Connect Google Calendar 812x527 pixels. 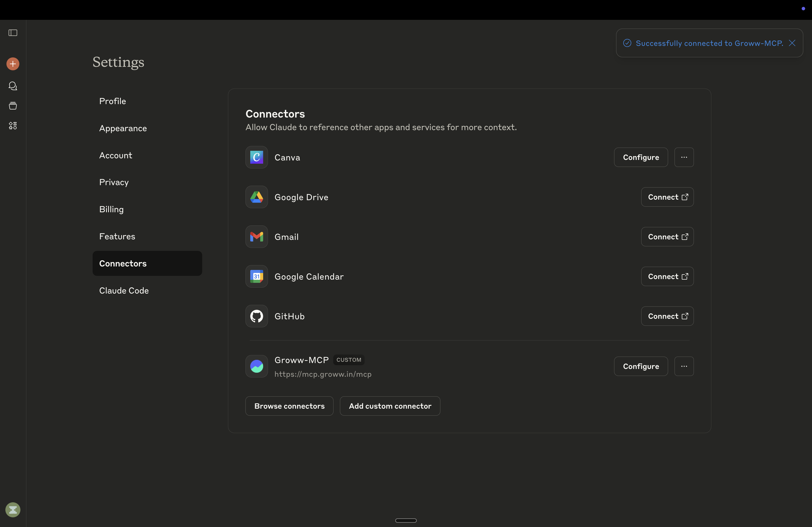667,276
